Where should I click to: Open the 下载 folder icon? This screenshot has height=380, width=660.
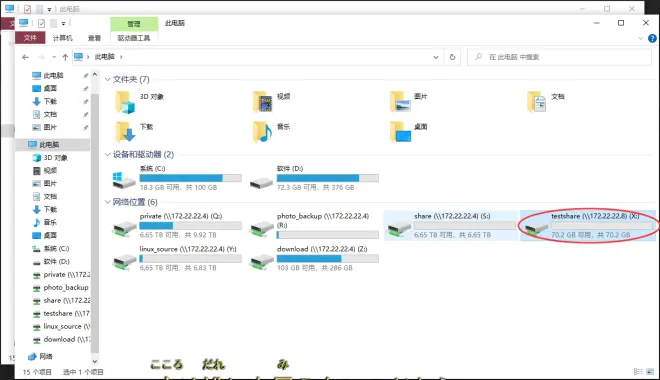tap(125, 132)
